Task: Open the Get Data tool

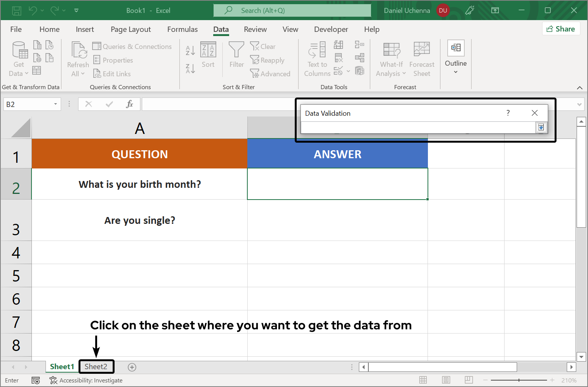Action: [x=18, y=58]
